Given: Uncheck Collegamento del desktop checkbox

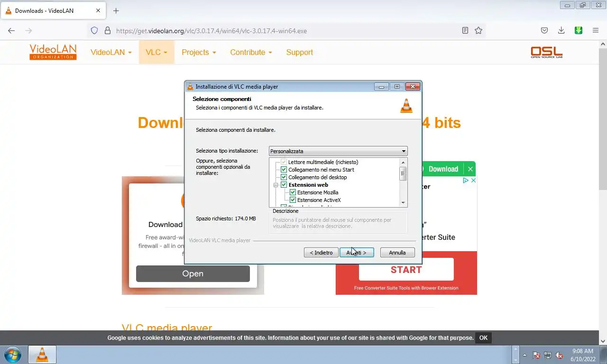Looking at the screenshot, I should point(284,177).
